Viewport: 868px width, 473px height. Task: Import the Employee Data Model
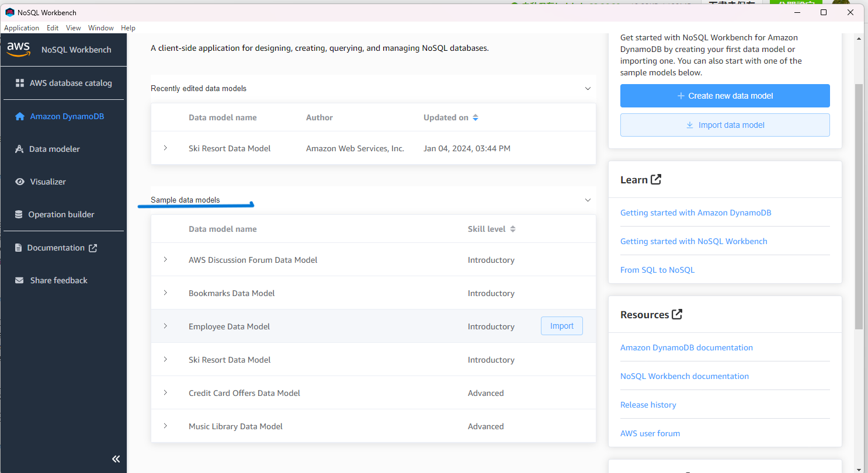pyautogui.click(x=561, y=326)
